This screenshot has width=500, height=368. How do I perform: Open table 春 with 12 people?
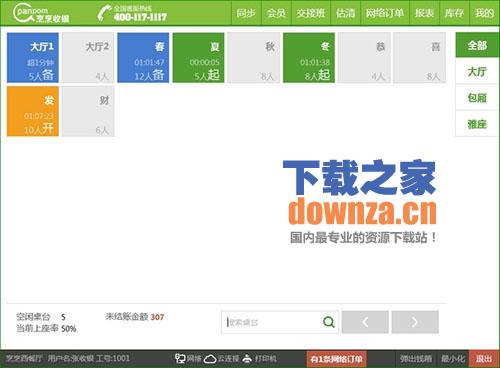pyautogui.click(x=143, y=57)
